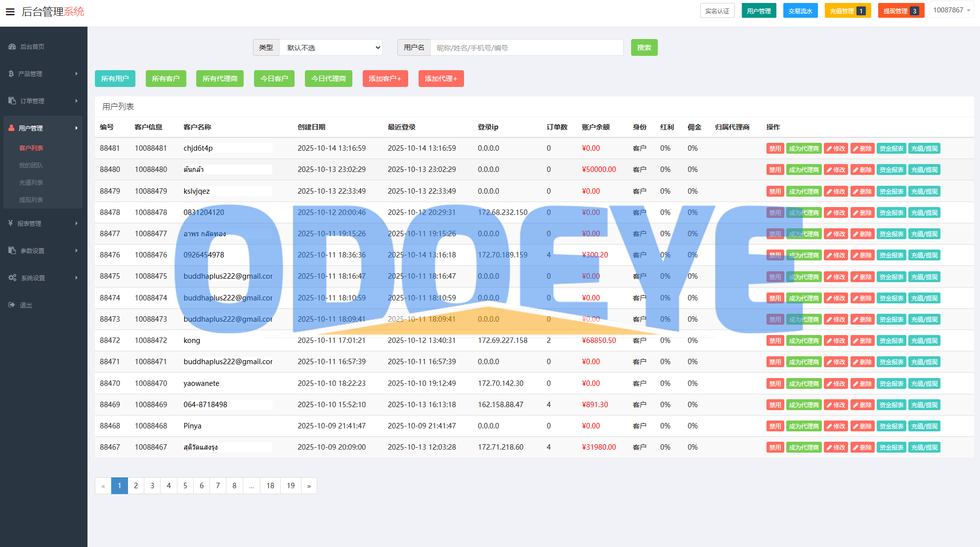Image resolution: width=980 pixels, height=547 pixels.
Task: Open 我的团队 in the sidebar submenu
Action: (x=31, y=165)
